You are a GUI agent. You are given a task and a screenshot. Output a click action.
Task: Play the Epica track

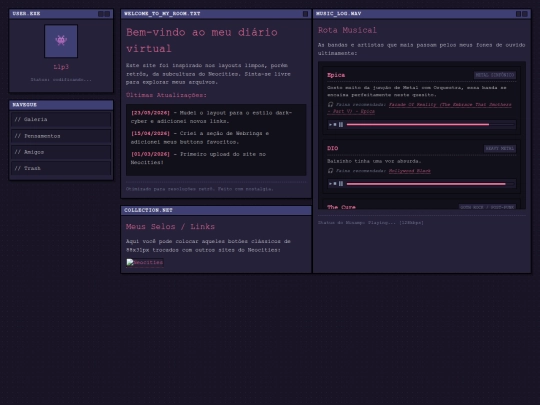pyautogui.click(x=330, y=124)
